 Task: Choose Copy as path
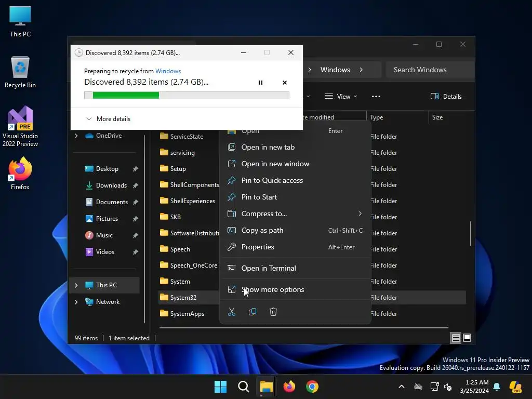295,230
